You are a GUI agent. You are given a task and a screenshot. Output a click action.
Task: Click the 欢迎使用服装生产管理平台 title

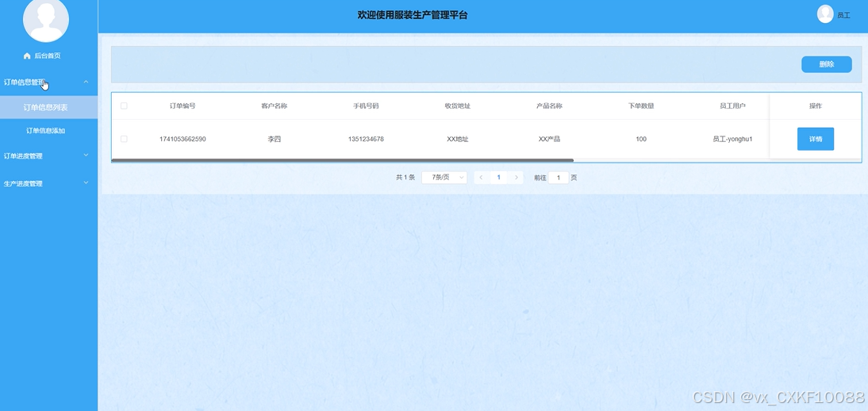click(x=413, y=15)
